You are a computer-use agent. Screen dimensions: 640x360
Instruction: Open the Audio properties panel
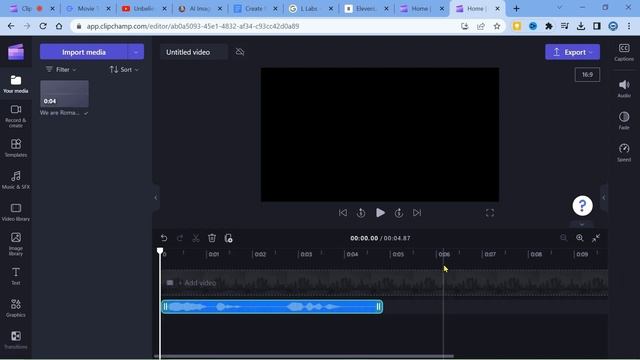[624, 88]
